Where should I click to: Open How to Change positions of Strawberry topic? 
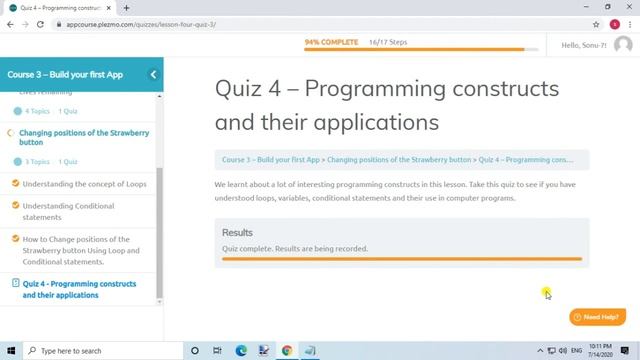(x=81, y=250)
